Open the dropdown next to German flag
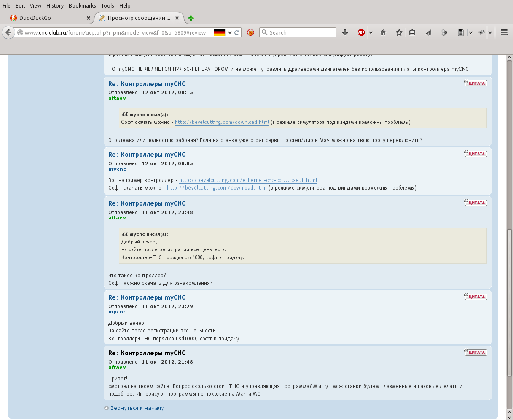The height and width of the screenshot is (420, 513). pos(230,32)
